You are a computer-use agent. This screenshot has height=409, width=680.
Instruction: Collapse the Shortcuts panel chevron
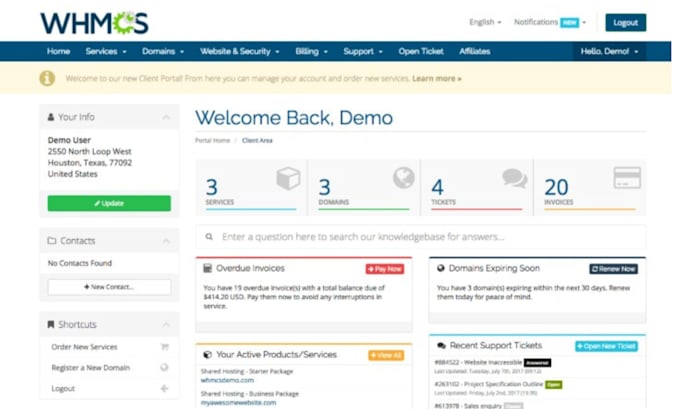(x=166, y=324)
